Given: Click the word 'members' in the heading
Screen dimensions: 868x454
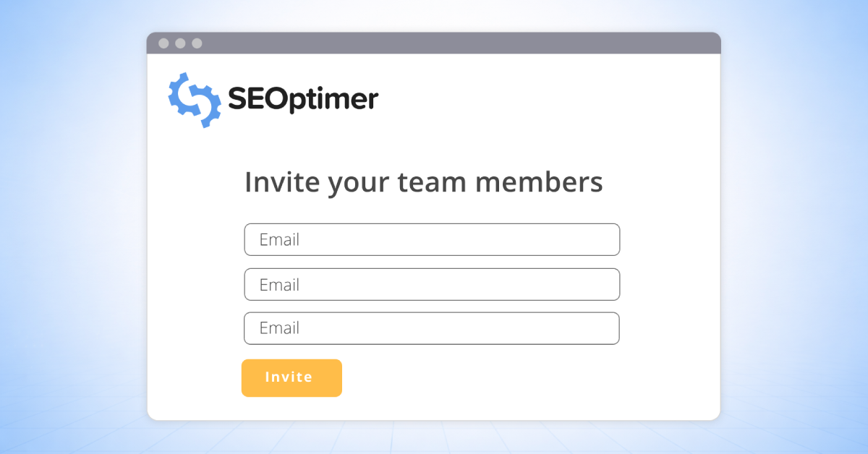Looking at the screenshot, I should pyautogui.click(x=538, y=182).
